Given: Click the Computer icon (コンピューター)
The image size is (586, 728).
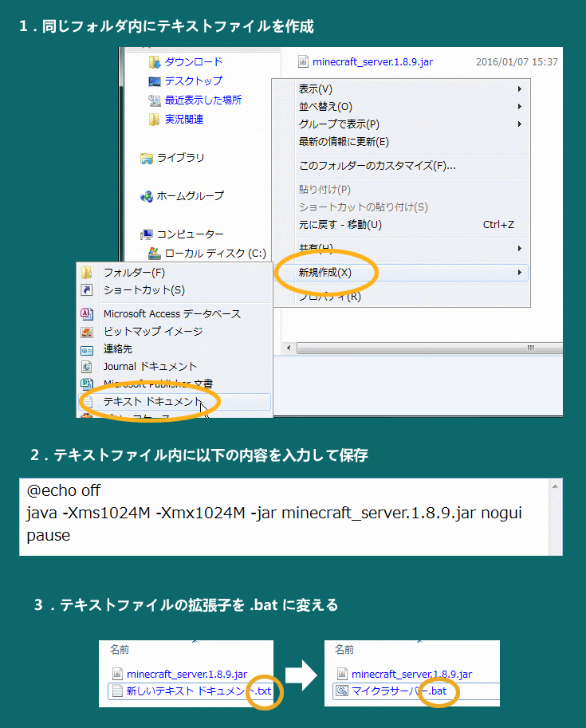Looking at the screenshot, I should pos(146,234).
